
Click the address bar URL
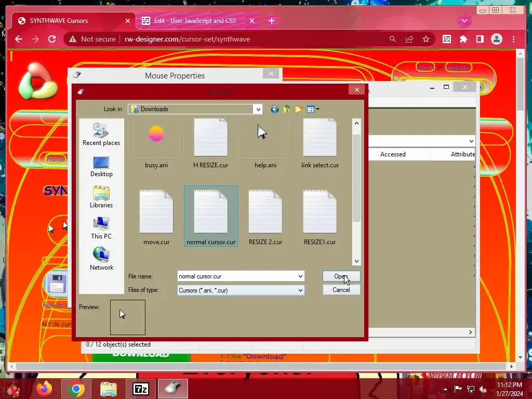point(187,39)
